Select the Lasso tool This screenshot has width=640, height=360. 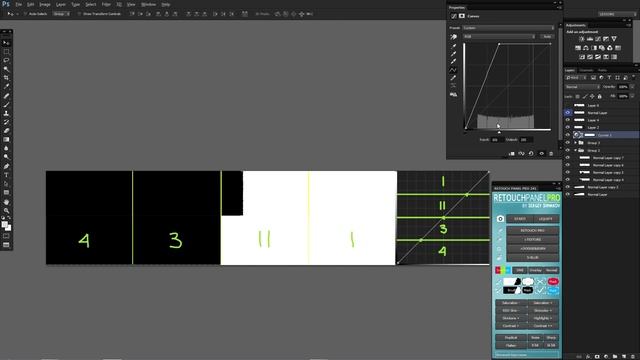pyautogui.click(x=6, y=60)
